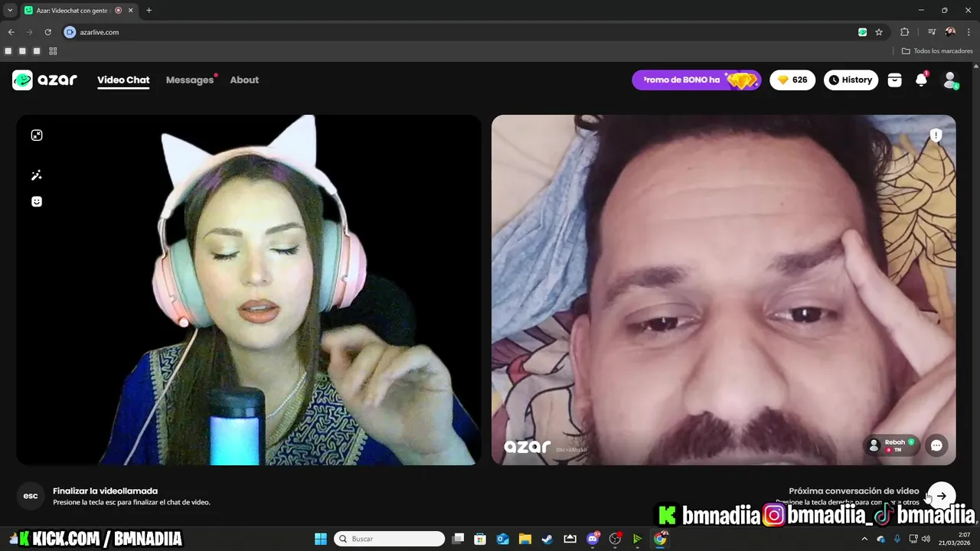Open OBS Studio from taskbar
Screen dimensions: 980x551
click(615, 539)
